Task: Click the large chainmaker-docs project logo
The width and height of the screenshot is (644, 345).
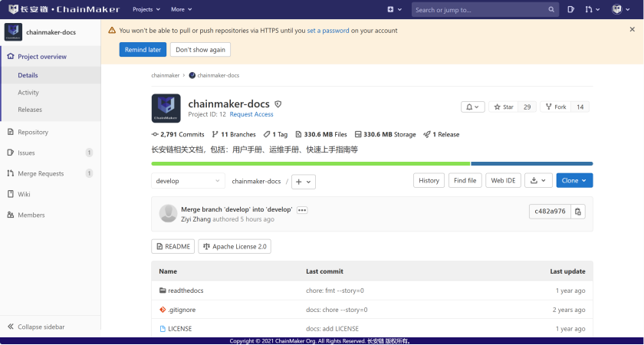Action: (x=166, y=108)
